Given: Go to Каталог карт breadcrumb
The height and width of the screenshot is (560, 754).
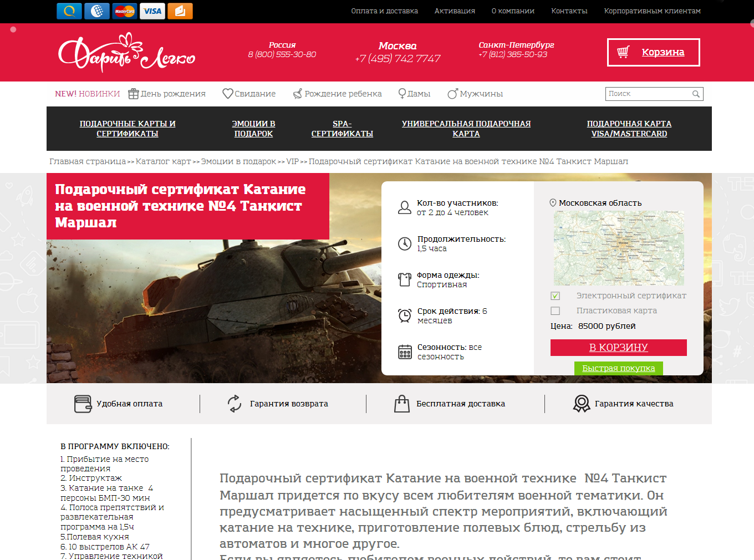Looking at the screenshot, I should pos(164,161).
